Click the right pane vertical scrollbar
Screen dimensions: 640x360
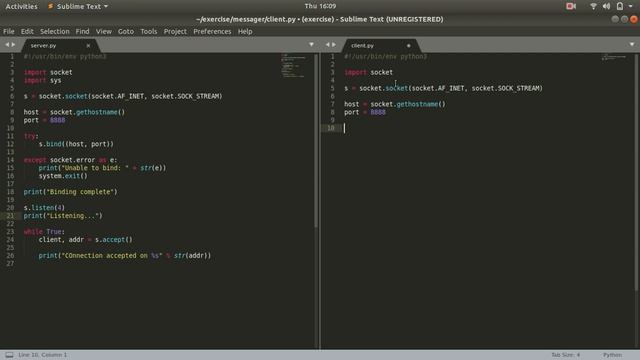click(636, 172)
